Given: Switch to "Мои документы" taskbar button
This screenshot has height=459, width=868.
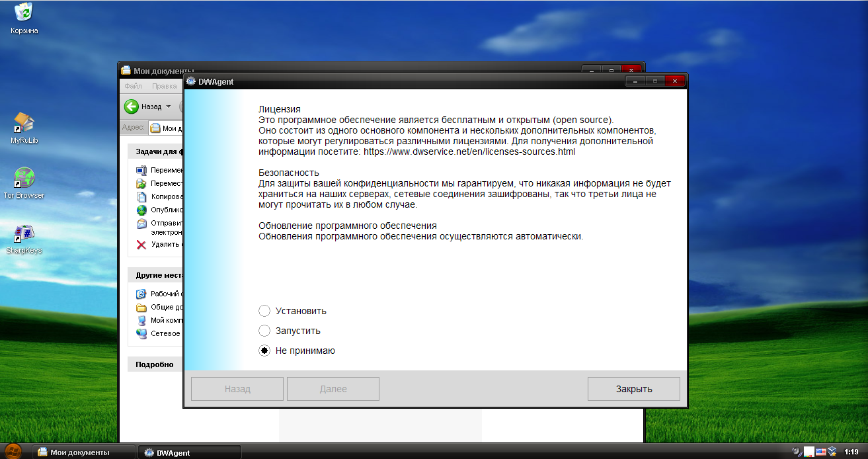Looking at the screenshot, I should [x=85, y=452].
